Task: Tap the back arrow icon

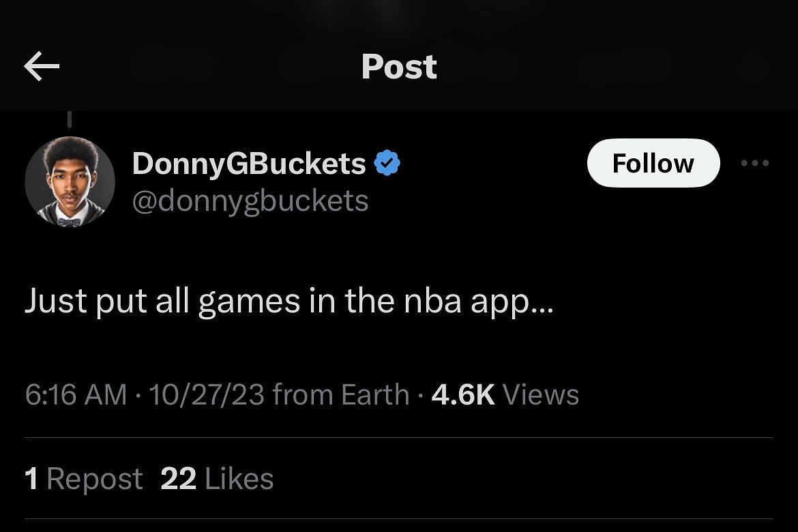Action: [42, 67]
